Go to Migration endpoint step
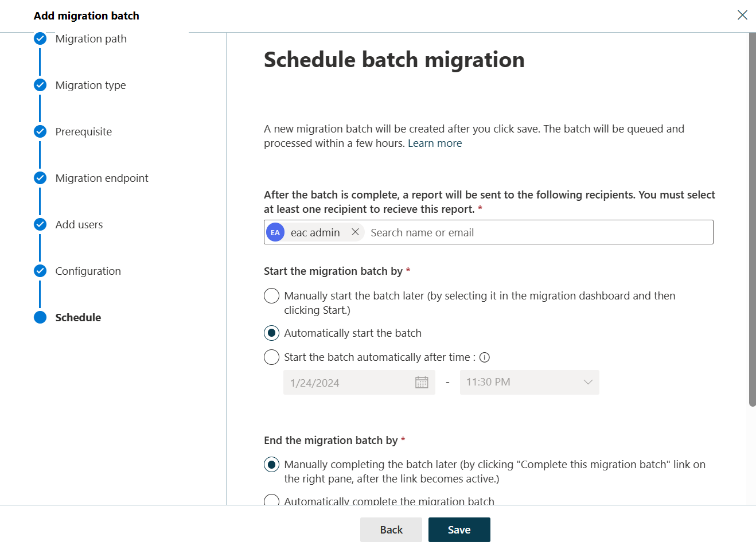The height and width of the screenshot is (549, 756). click(x=102, y=178)
